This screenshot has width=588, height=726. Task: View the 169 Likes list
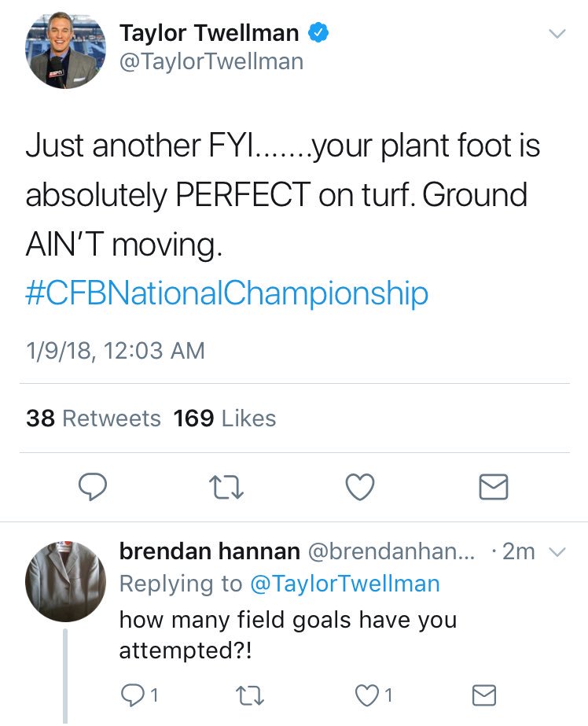[x=225, y=418]
